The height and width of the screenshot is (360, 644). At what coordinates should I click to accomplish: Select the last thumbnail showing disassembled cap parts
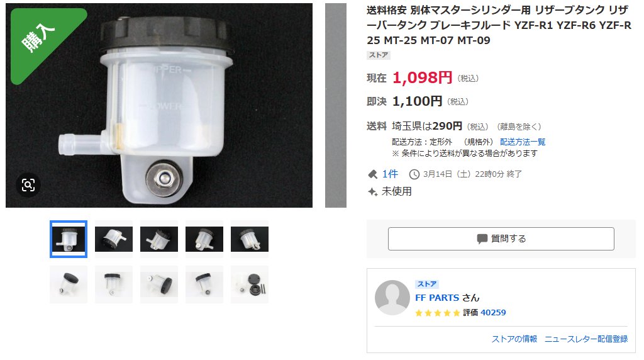(249, 284)
